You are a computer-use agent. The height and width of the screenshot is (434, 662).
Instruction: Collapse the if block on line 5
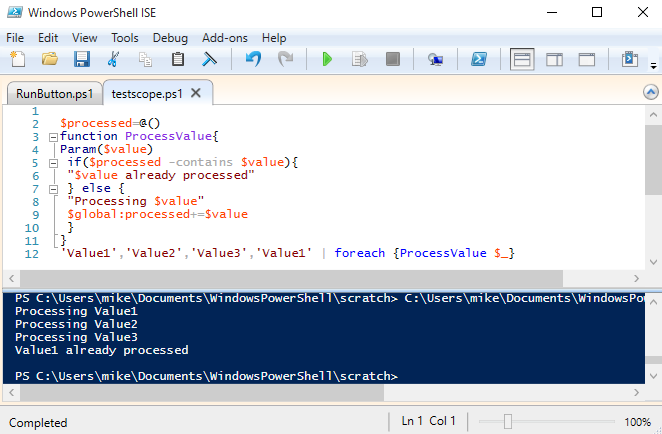coord(53,163)
